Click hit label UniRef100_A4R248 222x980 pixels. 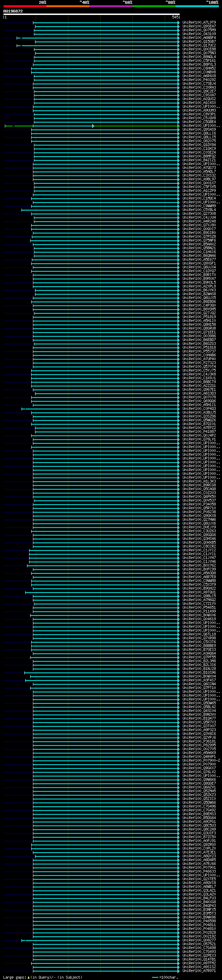199,221
